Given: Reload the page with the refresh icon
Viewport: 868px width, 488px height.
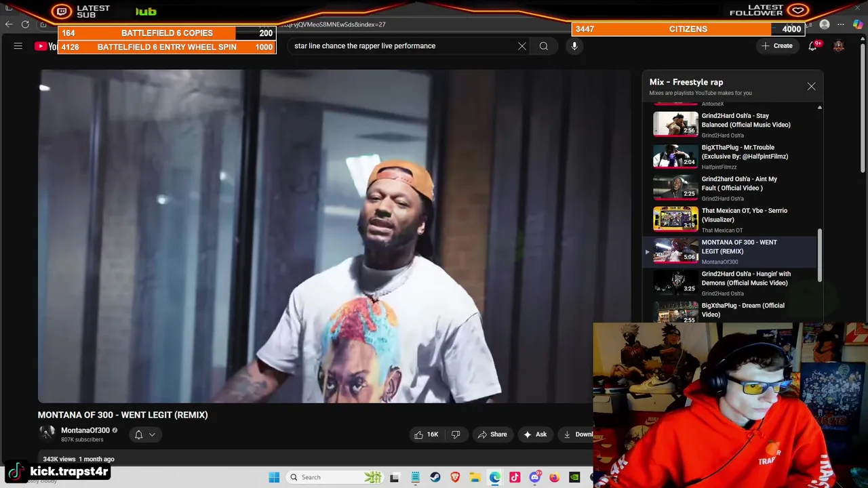Looking at the screenshot, I should (25, 24).
